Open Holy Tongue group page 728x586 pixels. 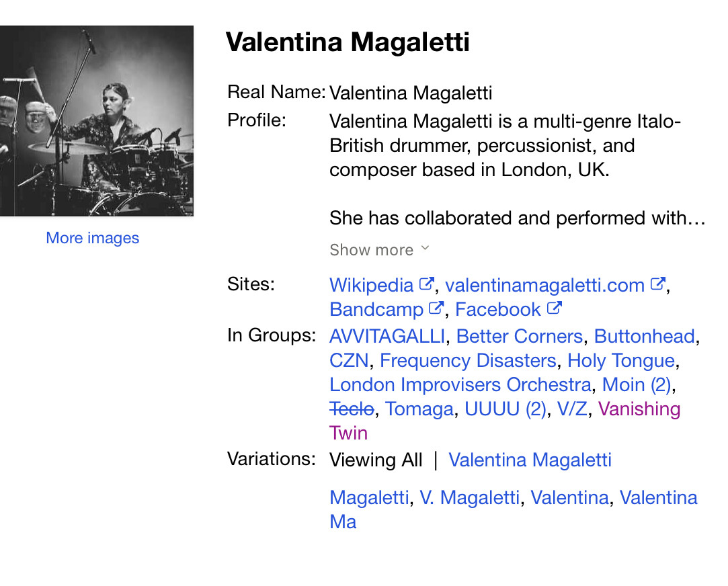tap(621, 360)
